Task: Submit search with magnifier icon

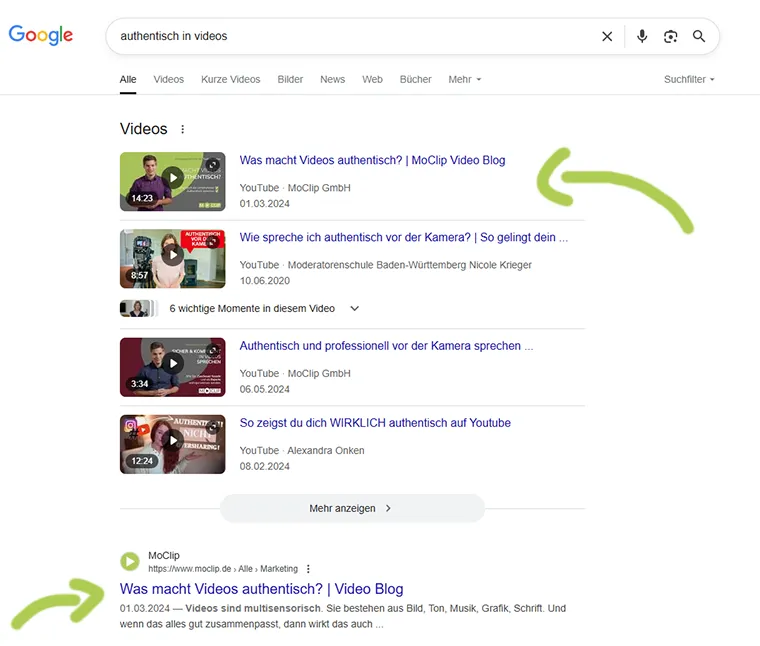Action: click(698, 36)
